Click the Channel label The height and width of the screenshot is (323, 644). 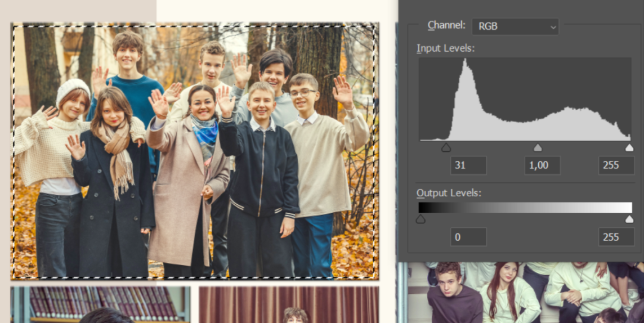(446, 25)
